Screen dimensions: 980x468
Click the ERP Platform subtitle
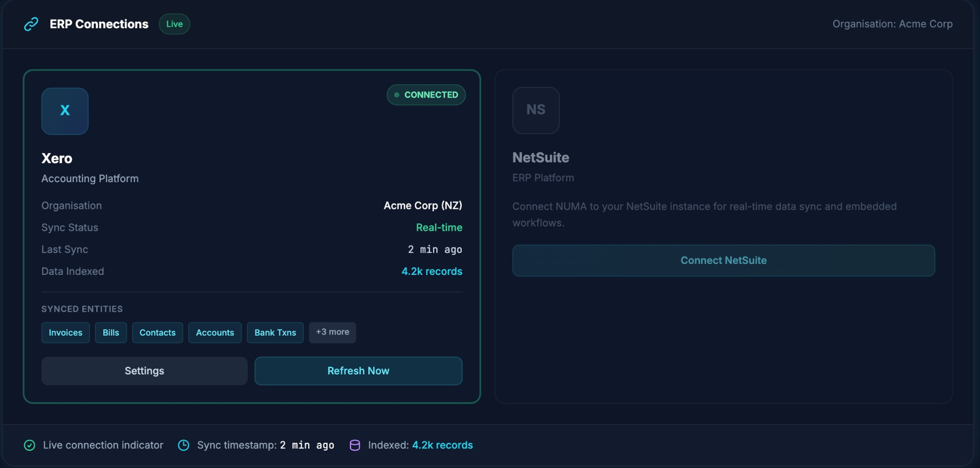(543, 178)
